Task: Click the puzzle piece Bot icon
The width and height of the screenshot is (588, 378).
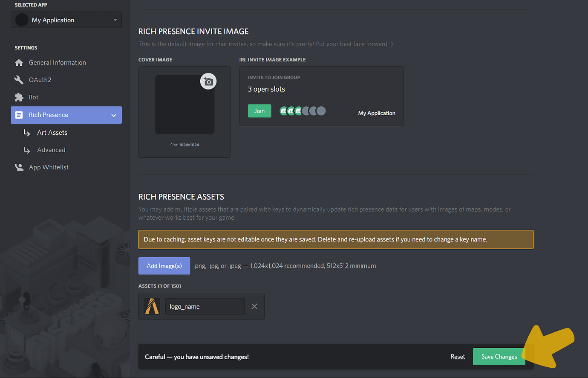Action: point(19,97)
